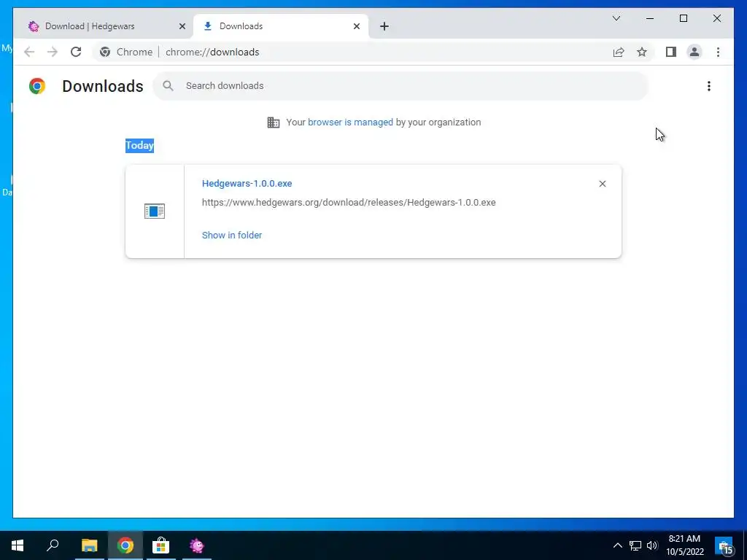Click the hedgewars.org download URL
747x560 pixels.
349,203
